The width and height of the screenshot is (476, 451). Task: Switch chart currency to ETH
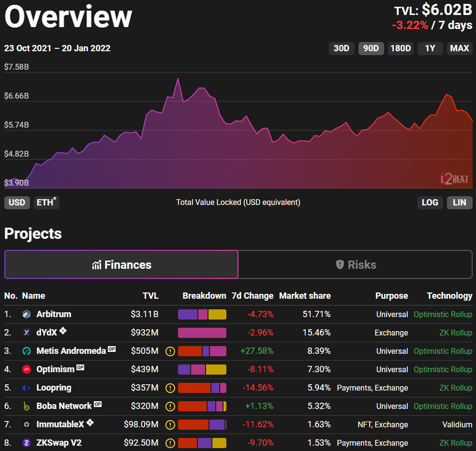tap(46, 202)
